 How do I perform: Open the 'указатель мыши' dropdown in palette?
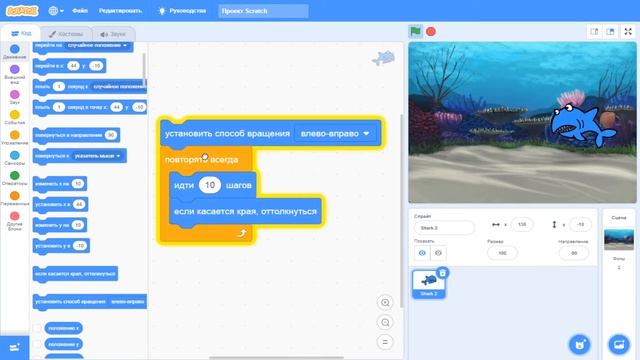(x=97, y=156)
